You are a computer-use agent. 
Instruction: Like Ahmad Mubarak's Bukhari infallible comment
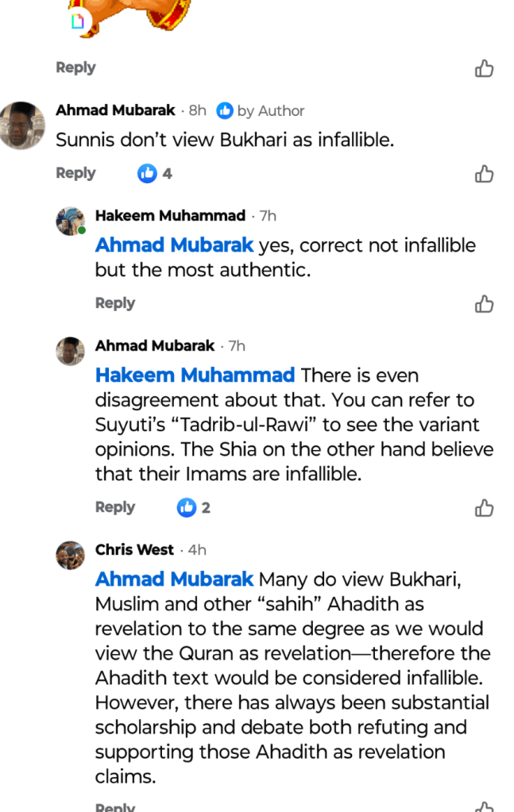click(484, 174)
